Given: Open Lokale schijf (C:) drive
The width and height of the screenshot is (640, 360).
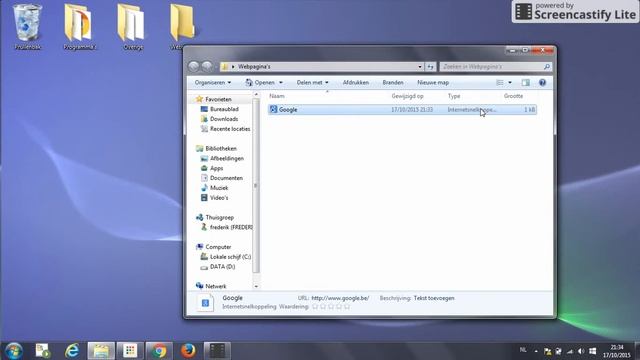Looking at the screenshot, I should tap(230, 257).
